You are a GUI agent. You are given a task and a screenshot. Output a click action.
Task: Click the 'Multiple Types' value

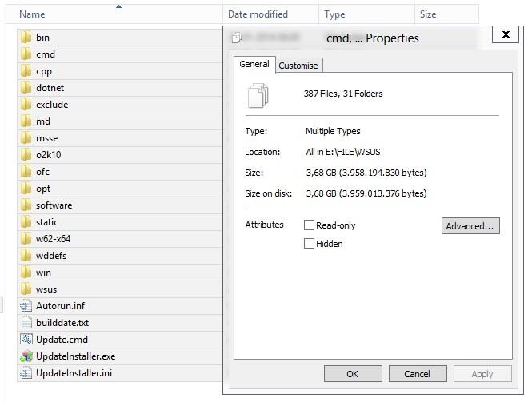(333, 131)
